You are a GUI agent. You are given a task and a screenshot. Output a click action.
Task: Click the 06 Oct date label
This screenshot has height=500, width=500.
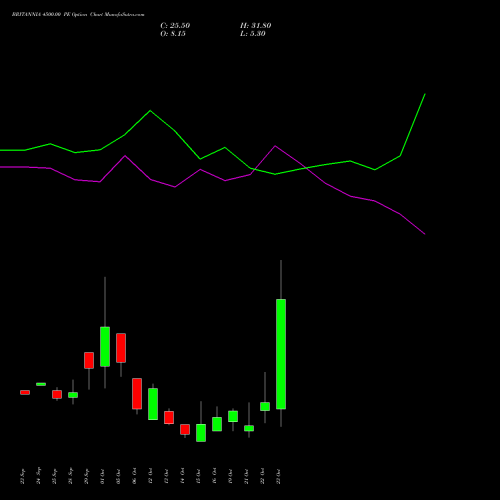(134, 476)
